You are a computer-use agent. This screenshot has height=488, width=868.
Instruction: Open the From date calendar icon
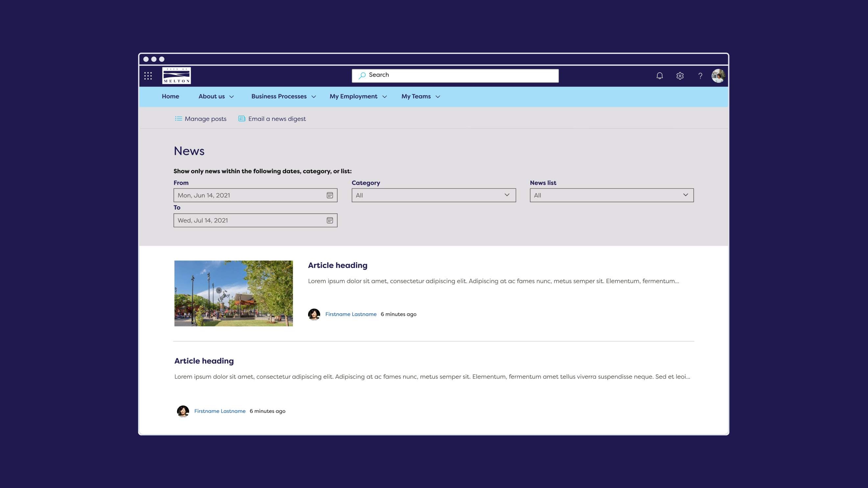point(329,195)
